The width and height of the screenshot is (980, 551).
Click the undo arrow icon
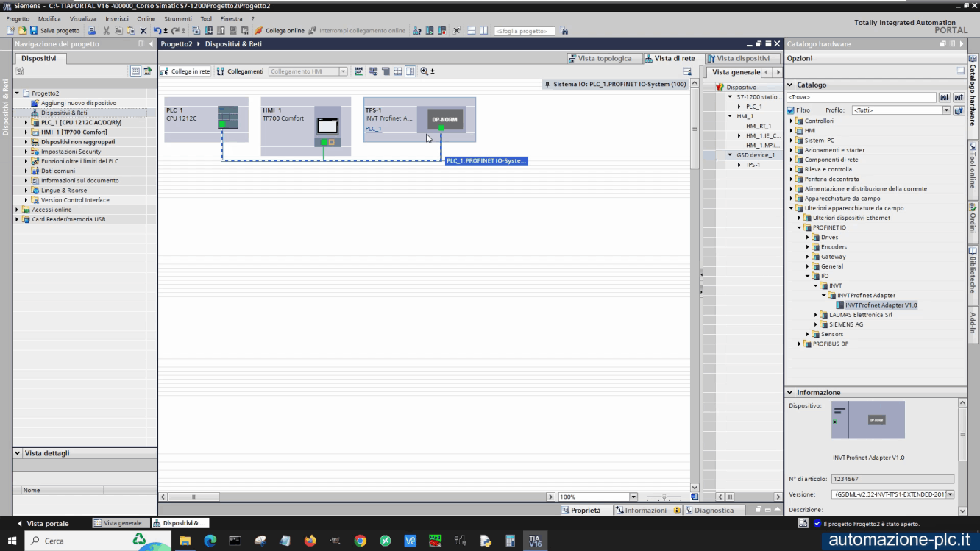(x=157, y=31)
